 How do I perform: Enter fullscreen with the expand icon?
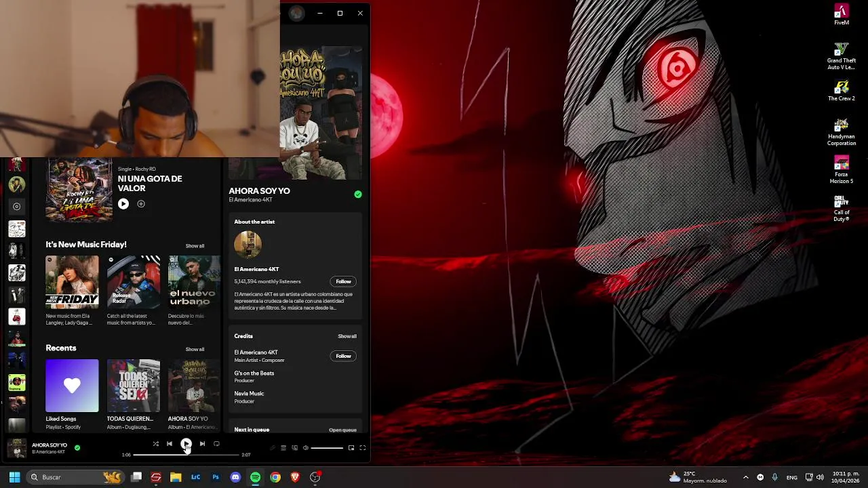click(x=362, y=448)
